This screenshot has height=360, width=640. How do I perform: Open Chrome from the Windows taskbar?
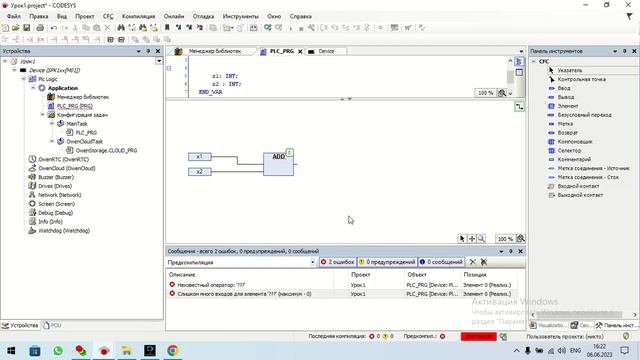click(x=173, y=351)
